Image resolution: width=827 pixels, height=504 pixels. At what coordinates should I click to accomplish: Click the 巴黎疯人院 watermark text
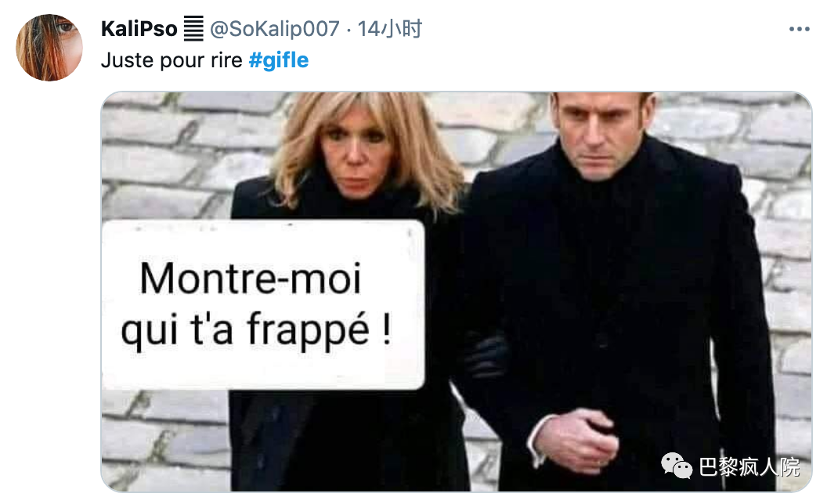749,466
